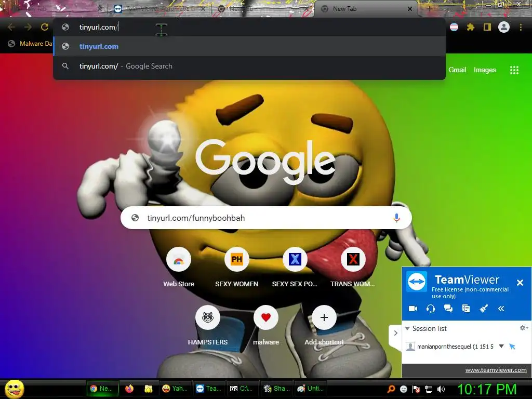Open the Images link

[485, 70]
